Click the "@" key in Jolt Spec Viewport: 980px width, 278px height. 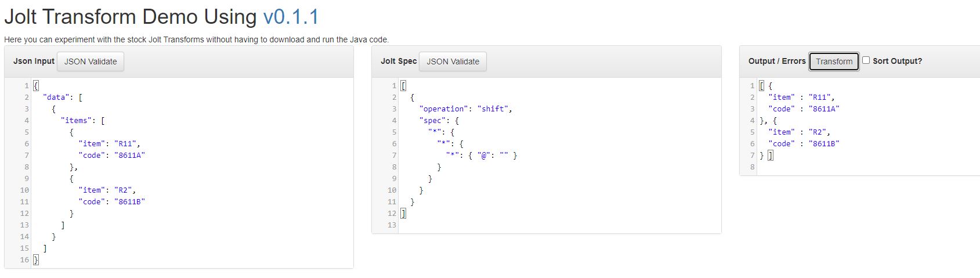[x=484, y=156]
